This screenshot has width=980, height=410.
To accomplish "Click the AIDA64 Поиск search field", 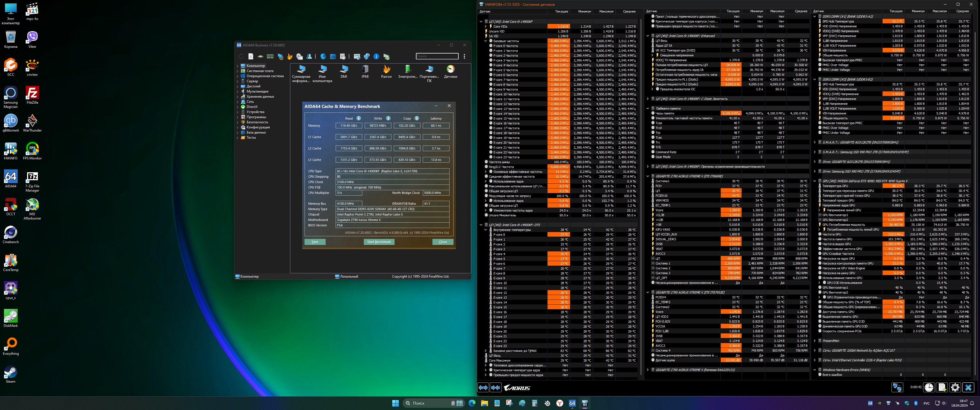I will (437, 56).
